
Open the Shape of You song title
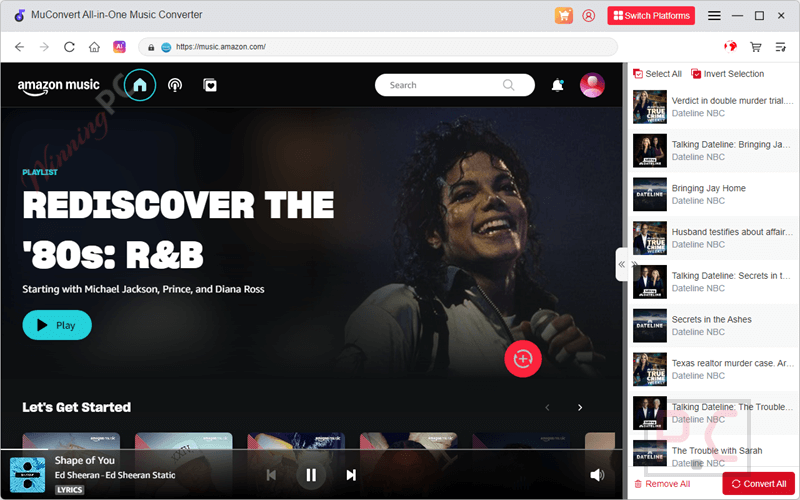click(85, 460)
